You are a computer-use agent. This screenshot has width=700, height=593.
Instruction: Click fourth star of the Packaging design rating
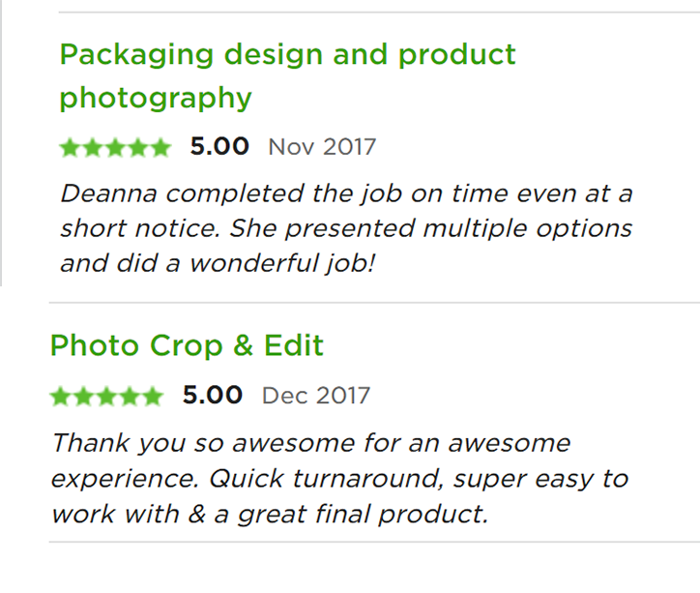pos(137,148)
